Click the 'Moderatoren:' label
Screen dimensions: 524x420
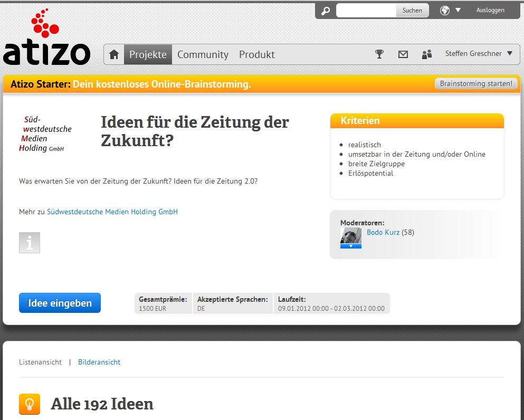tap(362, 223)
